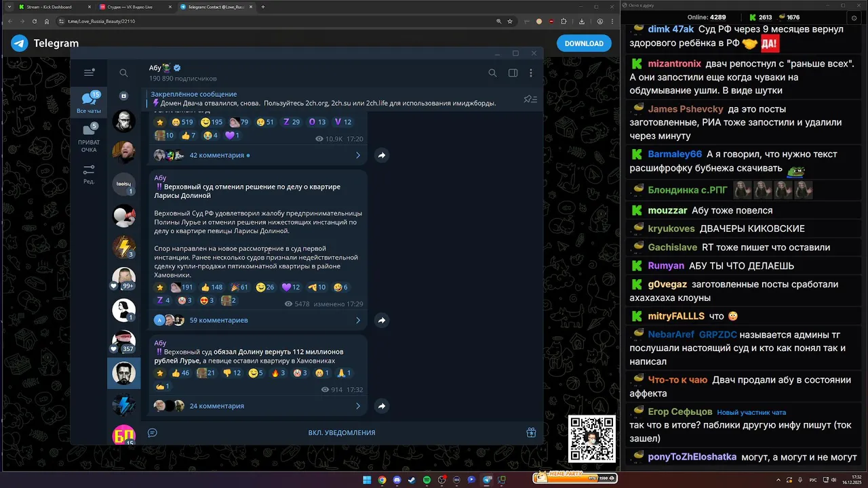Click the thumbs up 148 reaction

[211, 287]
